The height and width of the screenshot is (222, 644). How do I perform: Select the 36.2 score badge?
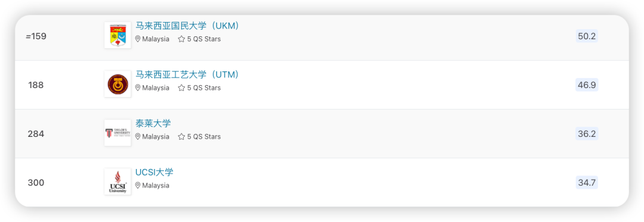point(587,133)
